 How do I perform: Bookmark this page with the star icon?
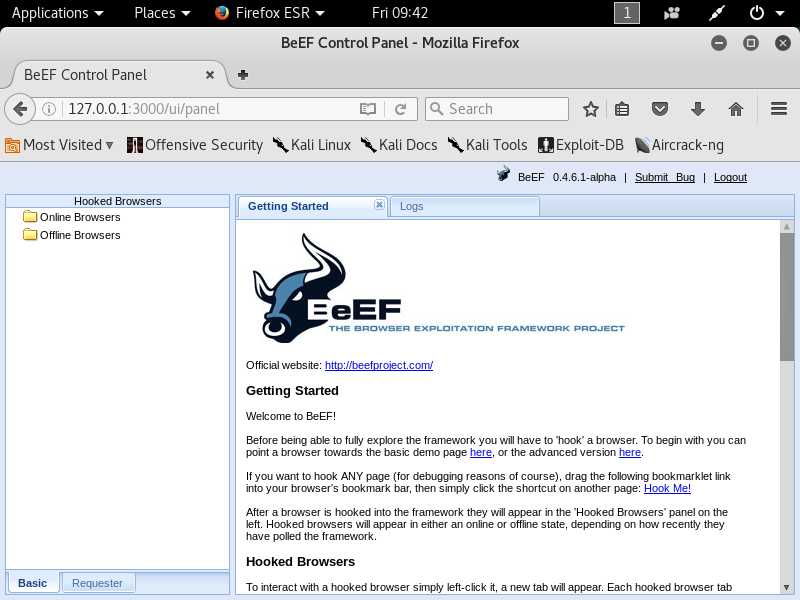(x=590, y=109)
